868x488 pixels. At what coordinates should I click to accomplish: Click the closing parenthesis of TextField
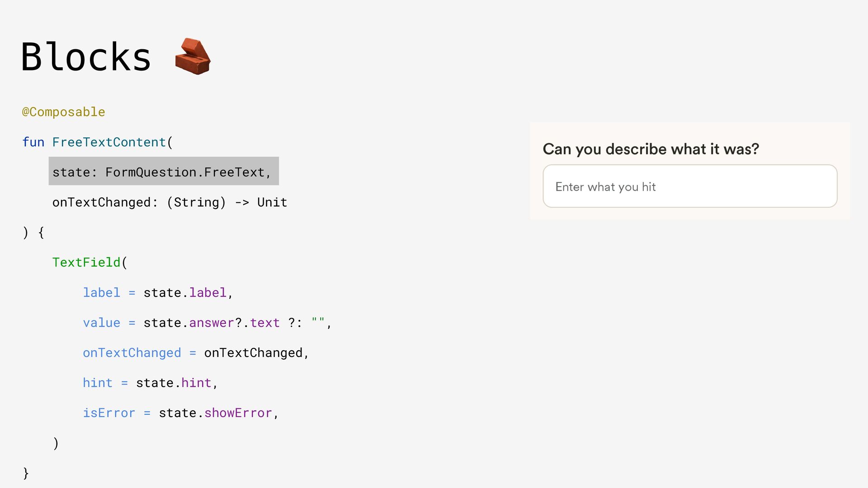(x=56, y=443)
